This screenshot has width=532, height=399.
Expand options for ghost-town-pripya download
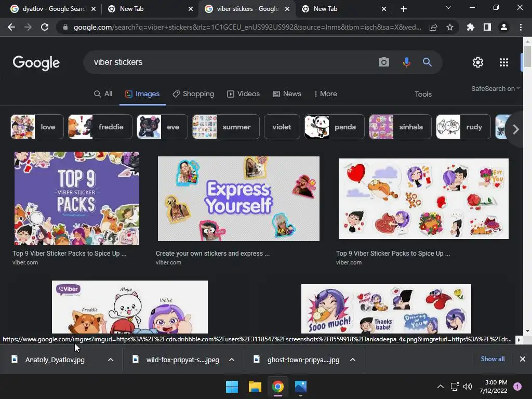point(353,360)
